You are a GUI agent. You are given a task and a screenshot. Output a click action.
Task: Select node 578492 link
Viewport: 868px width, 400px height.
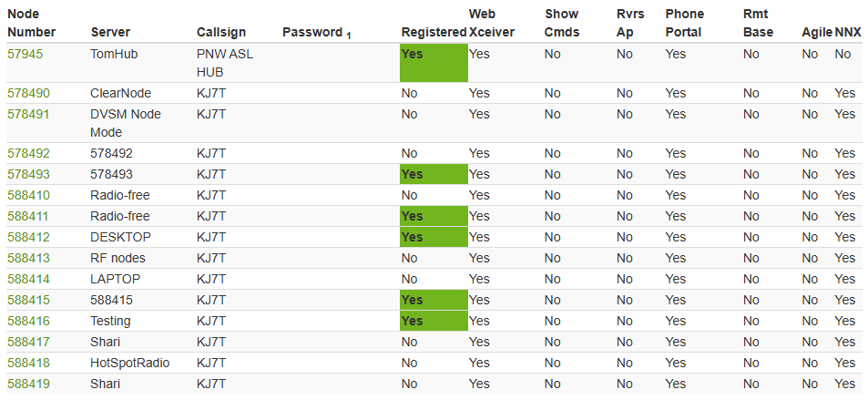click(28, 153)
